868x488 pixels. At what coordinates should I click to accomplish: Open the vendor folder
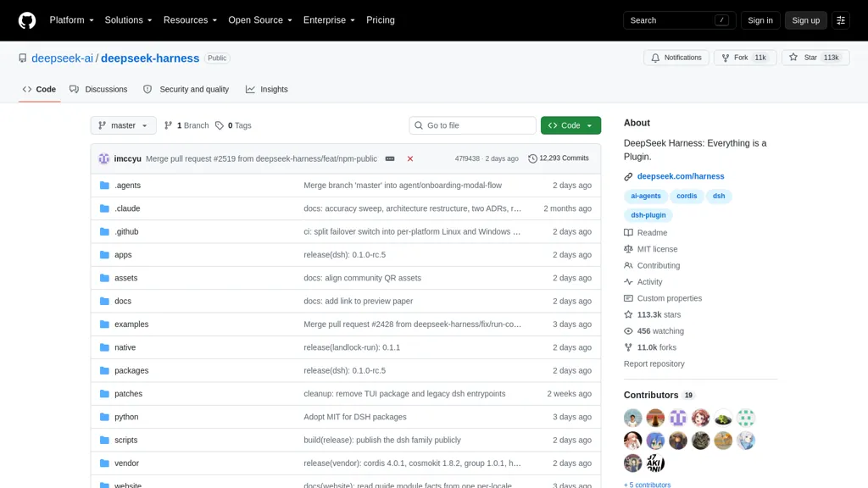[x=127, y=463]
